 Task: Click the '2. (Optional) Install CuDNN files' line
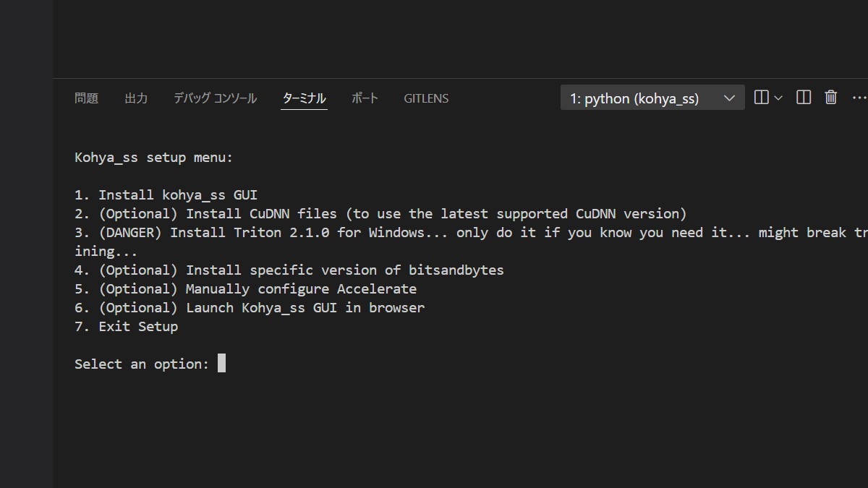tap(380, 214)
